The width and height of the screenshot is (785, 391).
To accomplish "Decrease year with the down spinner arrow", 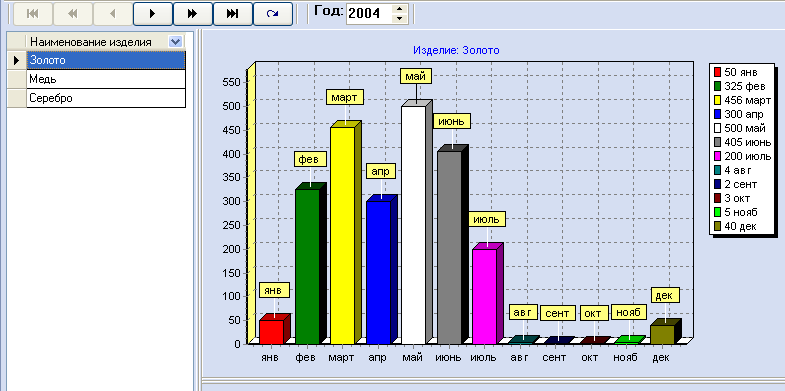I will pyautogui.click(x=399, y=19).
